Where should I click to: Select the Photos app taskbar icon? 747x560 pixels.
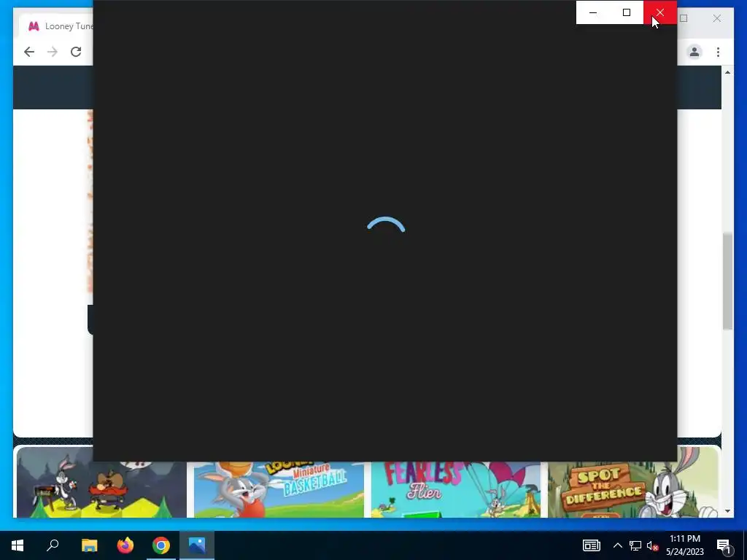[x=197, y=545]
